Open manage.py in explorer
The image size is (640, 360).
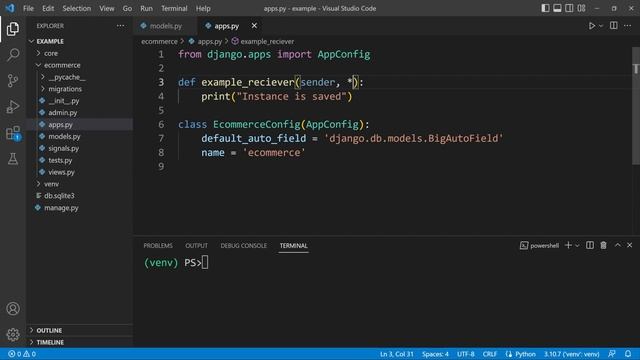pos(61,208)
